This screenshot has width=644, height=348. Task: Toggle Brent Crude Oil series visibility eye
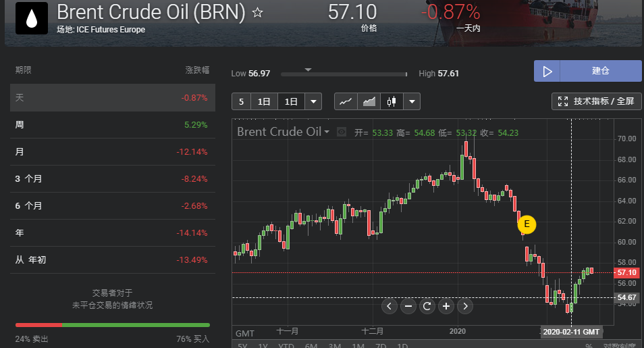click(342, 132)
